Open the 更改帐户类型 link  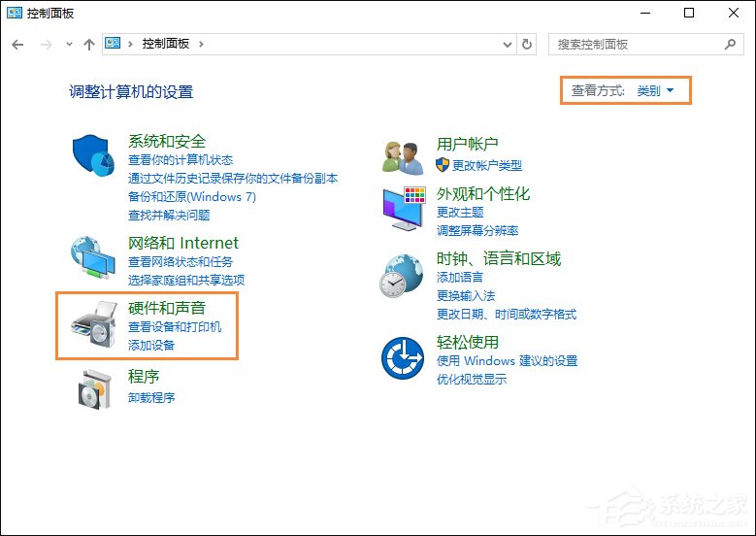point(486,165)
